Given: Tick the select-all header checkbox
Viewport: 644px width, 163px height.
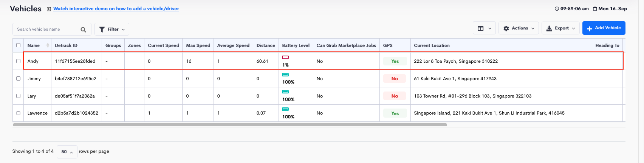Looking at the screenshot, I should click(x=18, y=45).
